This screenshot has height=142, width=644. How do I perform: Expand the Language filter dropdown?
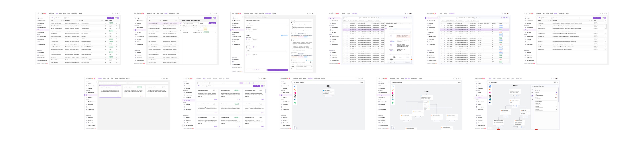(363, 21)
